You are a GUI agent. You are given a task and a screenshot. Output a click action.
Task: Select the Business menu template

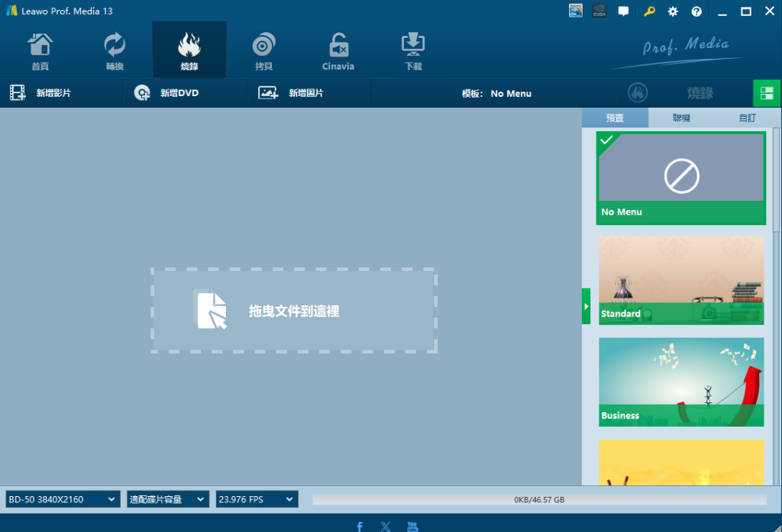(681, 382)
